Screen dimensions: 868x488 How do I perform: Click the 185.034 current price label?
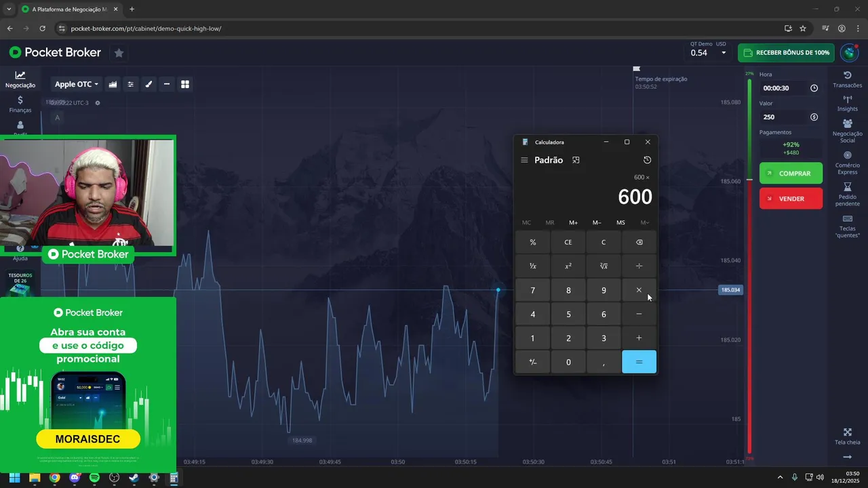730,290
